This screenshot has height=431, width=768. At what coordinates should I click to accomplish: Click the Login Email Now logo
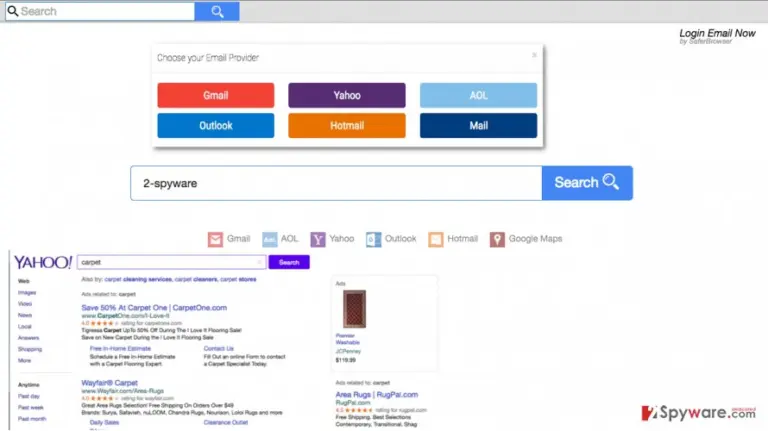pyautogui.click(x=717, y=36)
